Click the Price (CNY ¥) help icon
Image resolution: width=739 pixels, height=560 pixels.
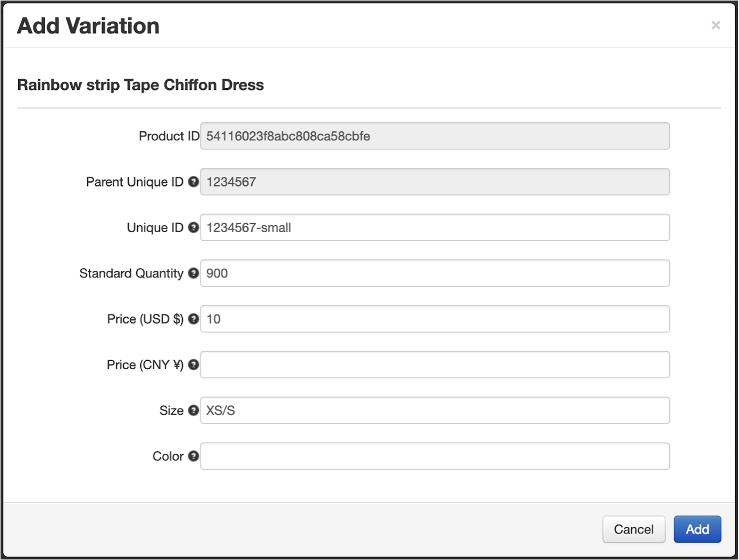(194, 364)
